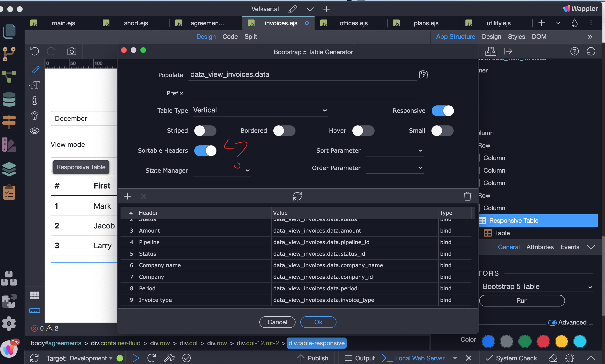
Task: Toggle the Advanced switch
Action: click(x=552, y=323)
